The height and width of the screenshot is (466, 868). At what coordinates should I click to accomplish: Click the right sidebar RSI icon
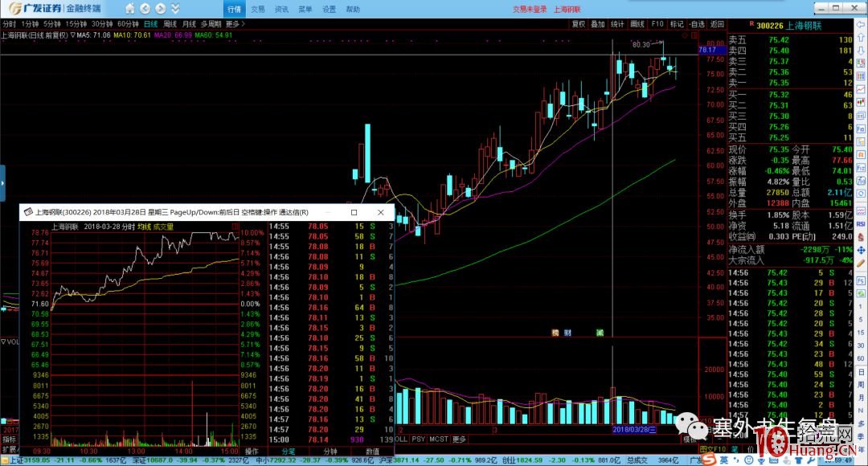coord(861,224)
